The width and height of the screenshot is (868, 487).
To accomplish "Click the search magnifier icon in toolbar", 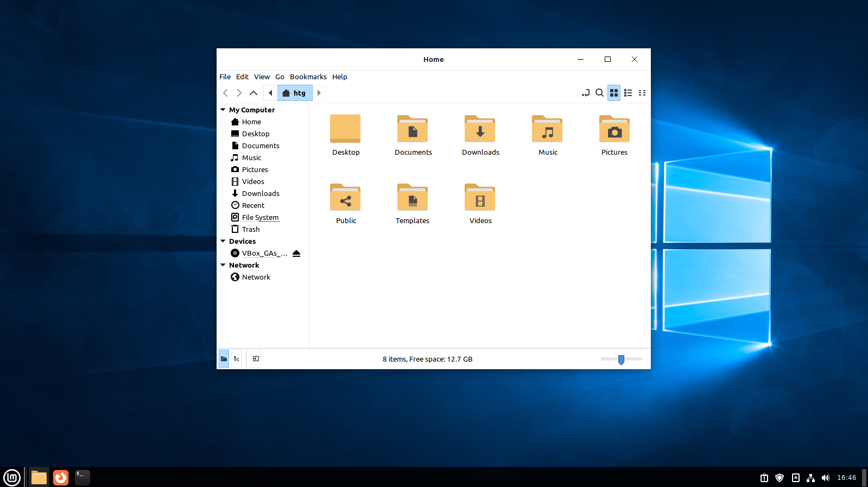I will (599, 93).
